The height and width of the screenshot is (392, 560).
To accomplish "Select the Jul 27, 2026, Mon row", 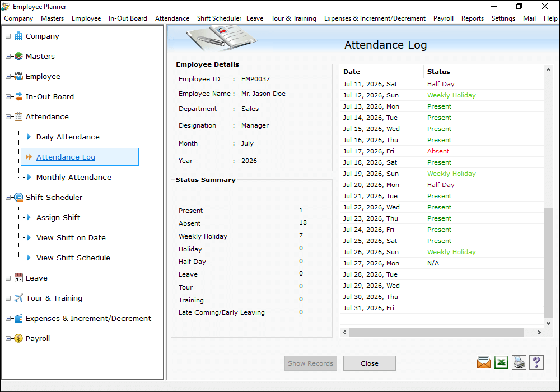I will click(x=442, y=263).
